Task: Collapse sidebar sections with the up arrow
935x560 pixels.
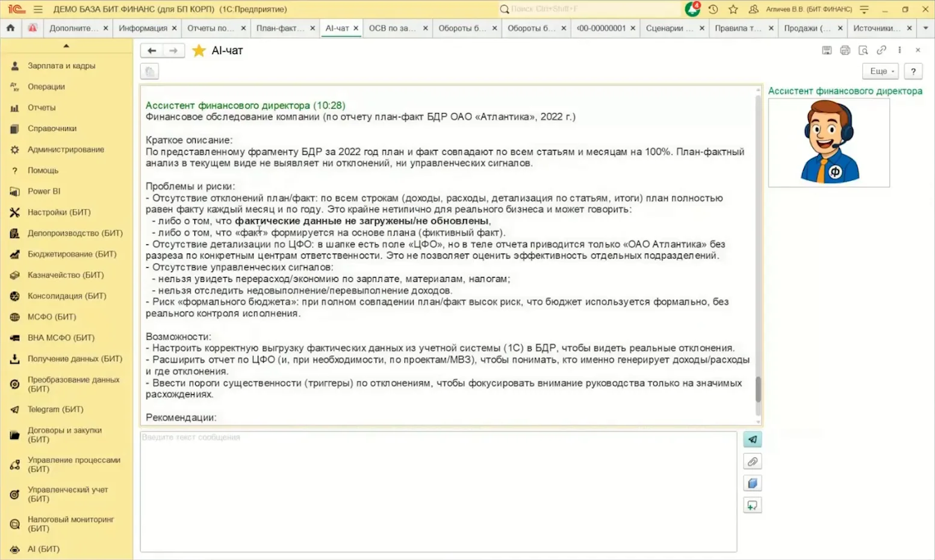Action: (x=66, y=46)
